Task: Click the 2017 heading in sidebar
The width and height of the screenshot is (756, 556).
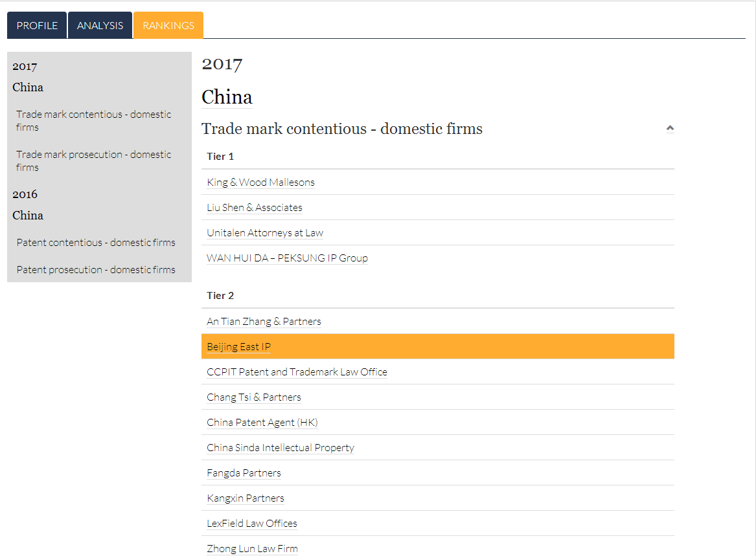Action: [x=25, y=67]
